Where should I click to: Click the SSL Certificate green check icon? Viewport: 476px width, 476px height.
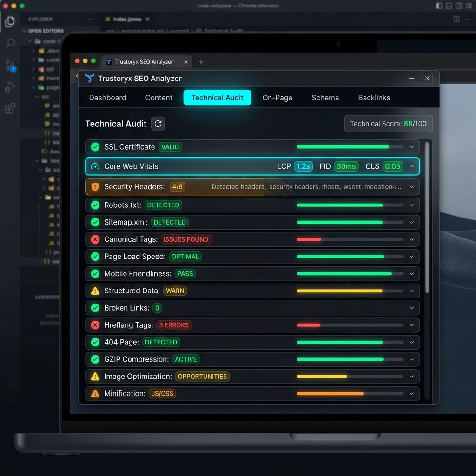95,147
